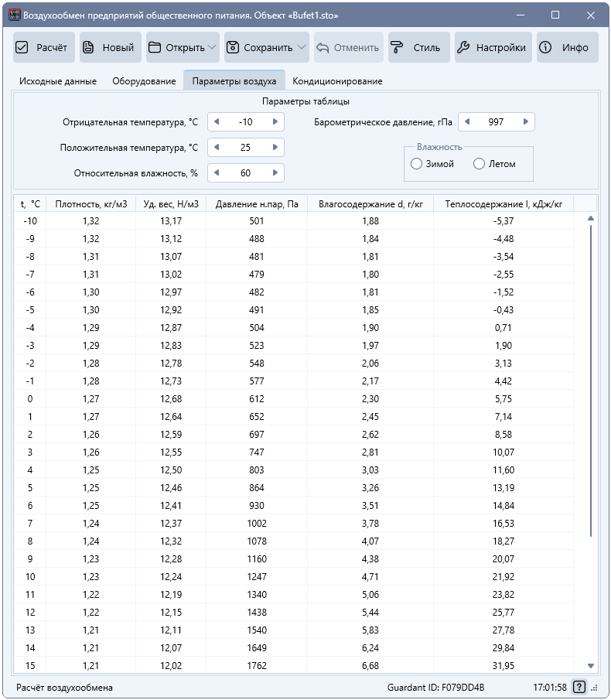
Task: Click the Инфо circle icon
Action: 545,47
